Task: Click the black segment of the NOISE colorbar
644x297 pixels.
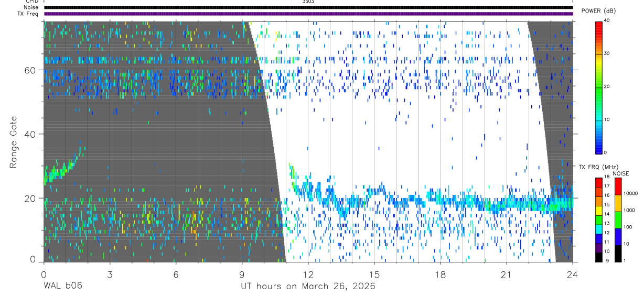Action: pyautogui.click(x=618, y=254)
